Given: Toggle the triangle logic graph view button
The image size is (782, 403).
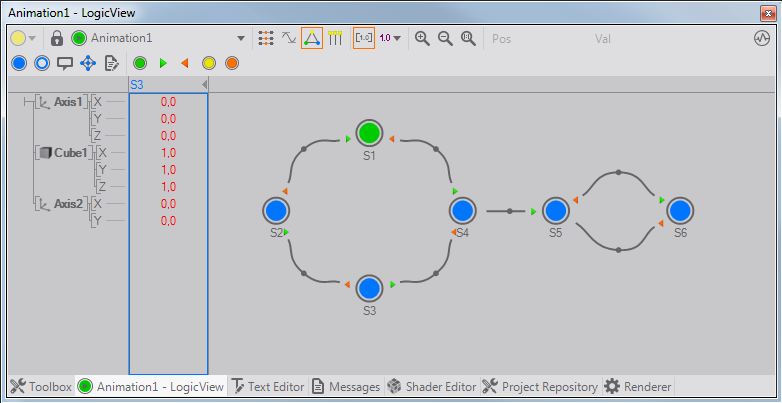Looking at the screenshot, I should (312, 38).
